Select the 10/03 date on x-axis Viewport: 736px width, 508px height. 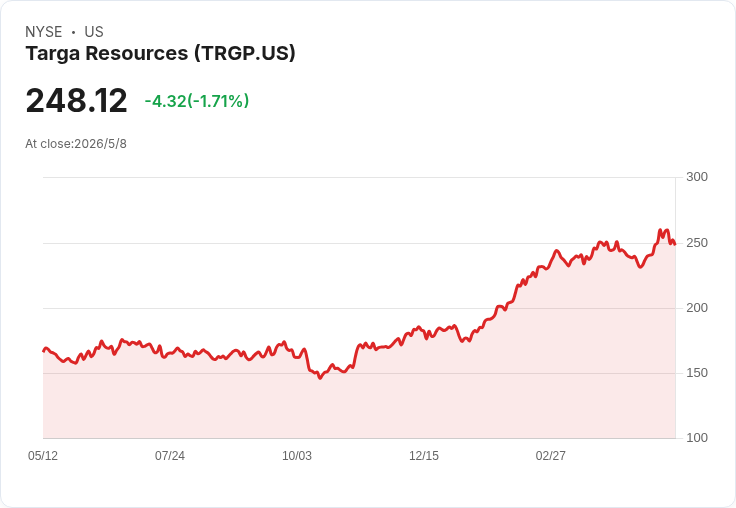pyautogui.click(x=297, y=456)
